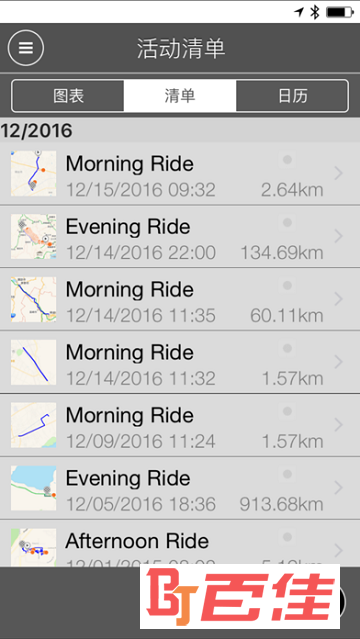Tap the Bluetooth status bar icon
The width and height of the screenshot is (360, 639).
(x=314, y=12)
